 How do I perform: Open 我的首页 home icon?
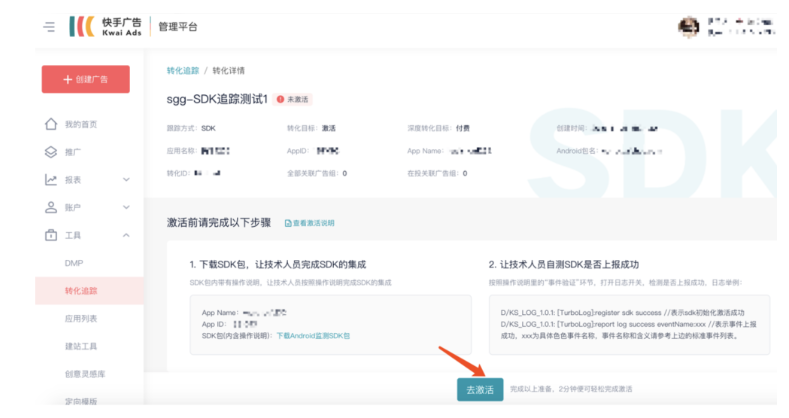click(51, 124)
